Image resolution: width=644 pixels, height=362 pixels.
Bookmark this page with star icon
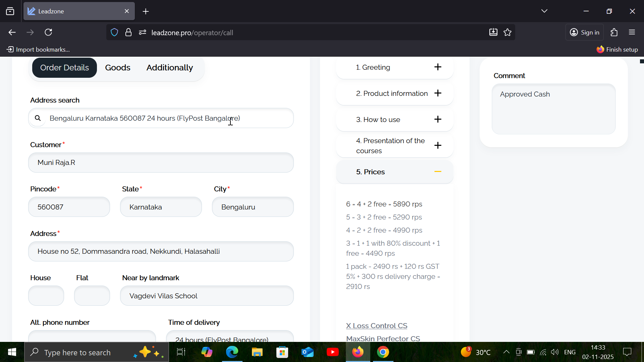point(507,33)
